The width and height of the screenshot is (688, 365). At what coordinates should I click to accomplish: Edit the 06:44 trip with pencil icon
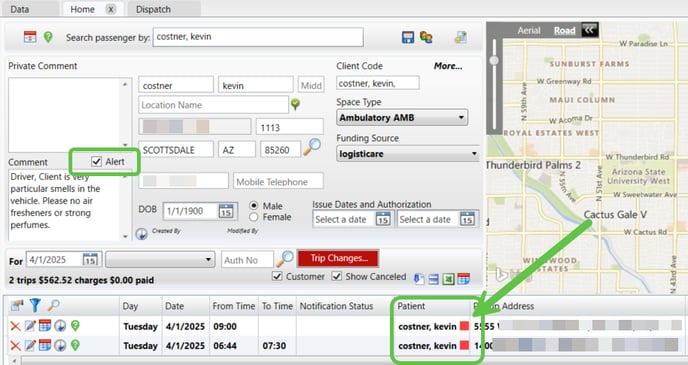30,345
